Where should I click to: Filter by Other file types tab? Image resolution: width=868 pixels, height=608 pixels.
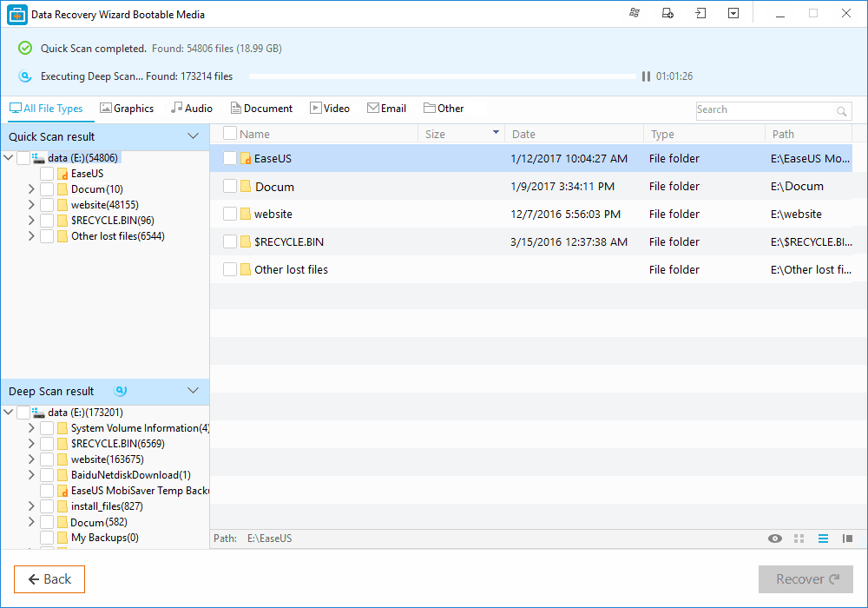tap(444, 109)
